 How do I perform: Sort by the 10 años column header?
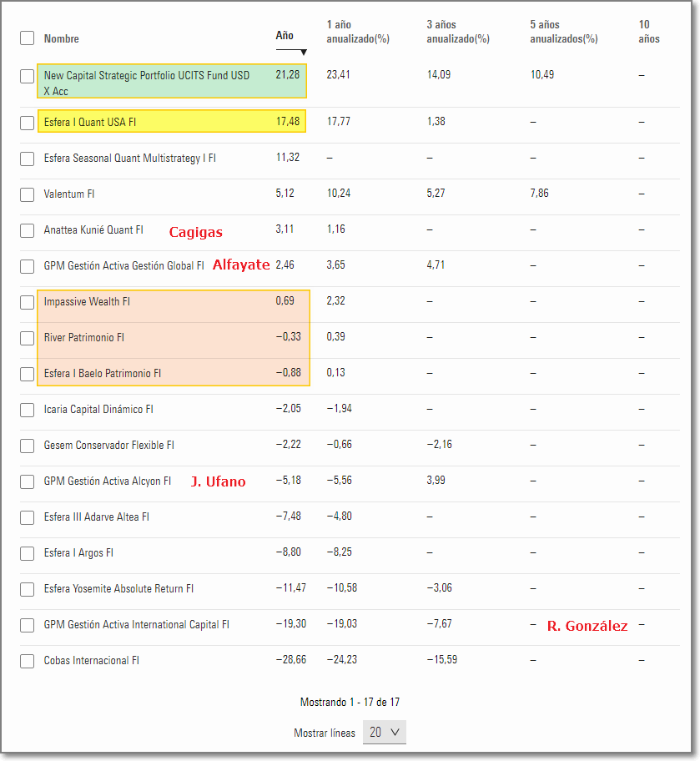(x=649, y=32)
